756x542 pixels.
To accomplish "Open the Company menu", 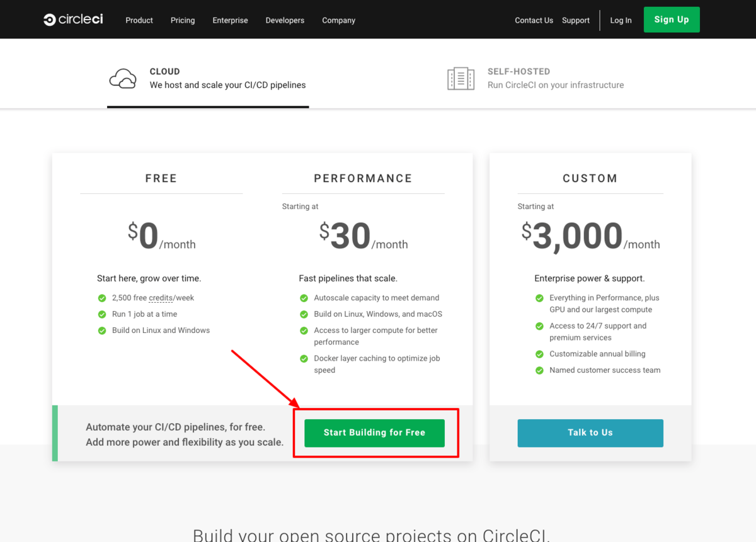I will click(x=339, y=20).
